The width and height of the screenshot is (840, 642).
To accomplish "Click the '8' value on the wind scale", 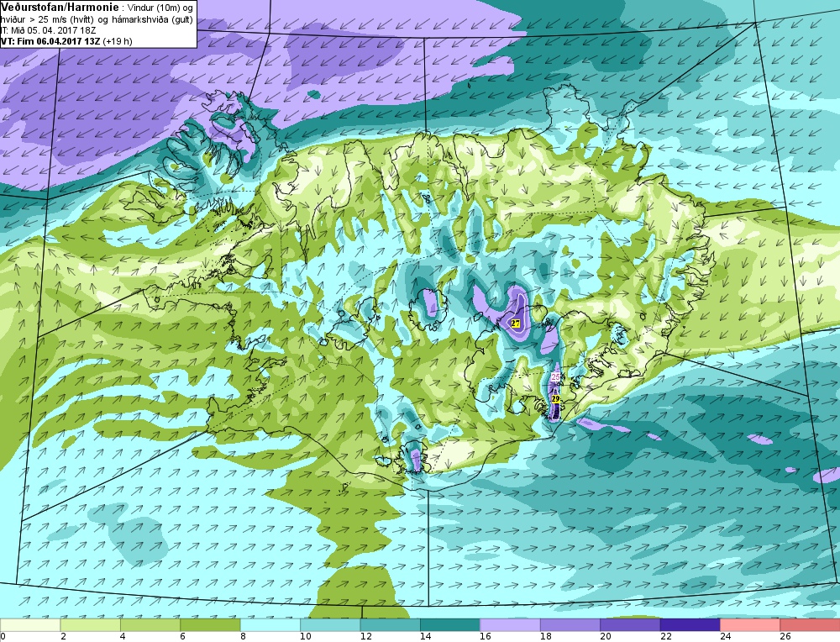I will pos(244,637).
